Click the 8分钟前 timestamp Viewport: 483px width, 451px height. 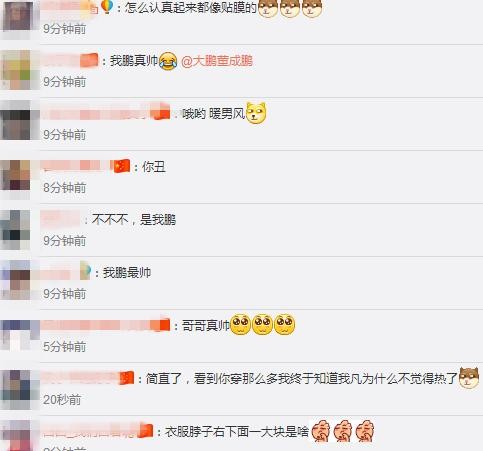(x=65, y=188)
